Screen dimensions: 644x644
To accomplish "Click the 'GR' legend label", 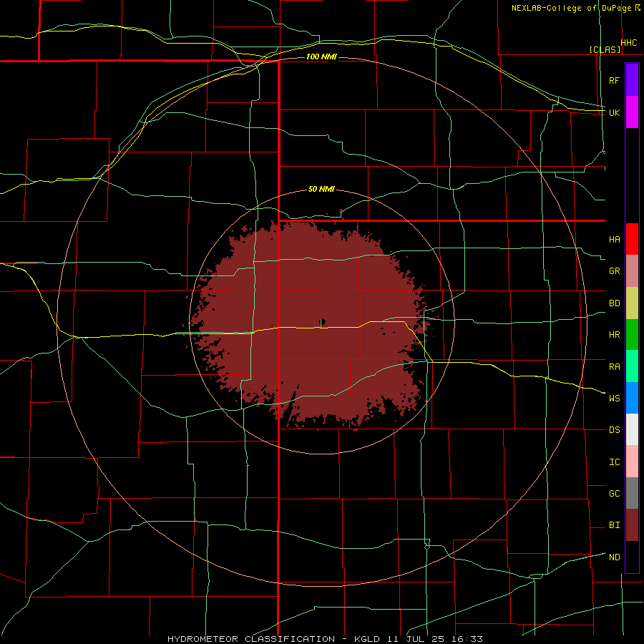I will click(x=615, y=271).
